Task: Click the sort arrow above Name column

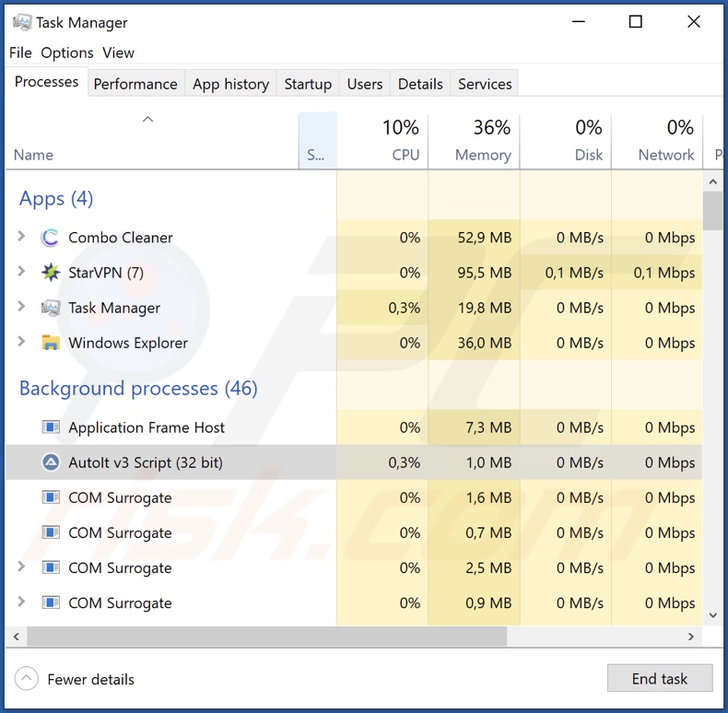Action: pos(147,120)
